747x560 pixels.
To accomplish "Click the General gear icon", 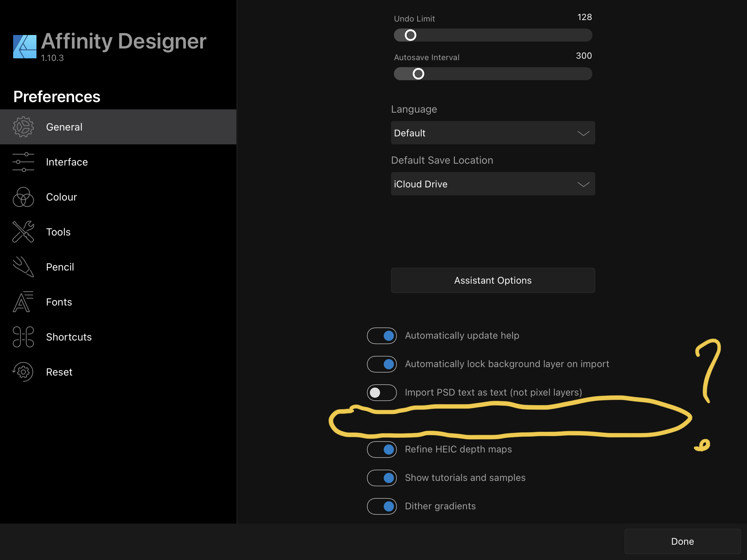I will (x=23, y=127).
